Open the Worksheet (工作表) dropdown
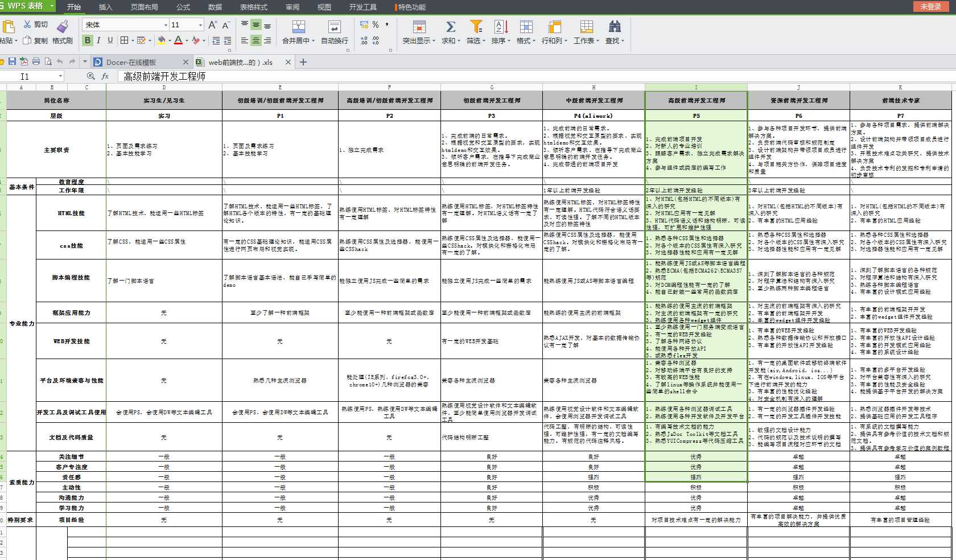 pyautogui.click(x=587, y=32)
